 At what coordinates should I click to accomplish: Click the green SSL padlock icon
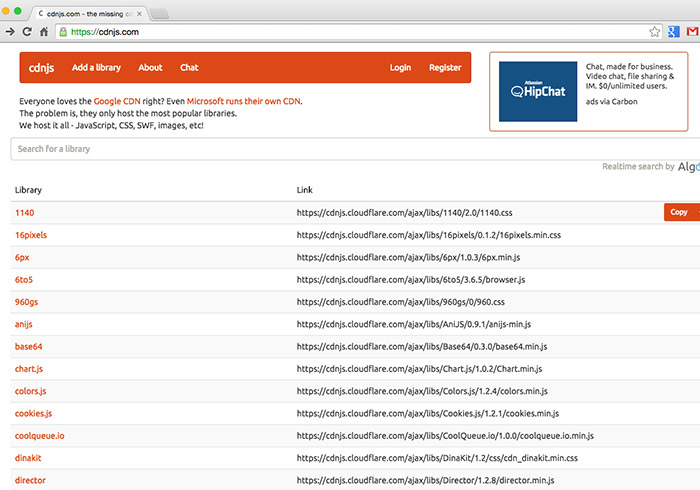[x=63, y=32]
